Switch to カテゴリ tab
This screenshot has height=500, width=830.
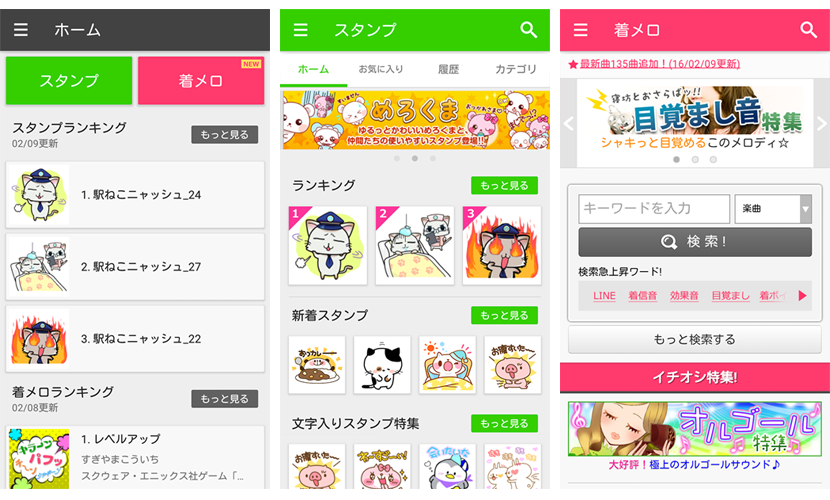point(516,69)
